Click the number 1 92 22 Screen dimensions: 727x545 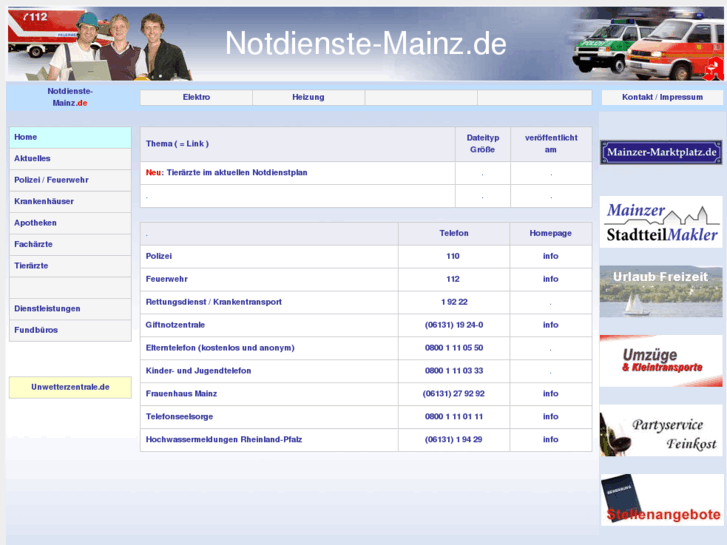454,302
